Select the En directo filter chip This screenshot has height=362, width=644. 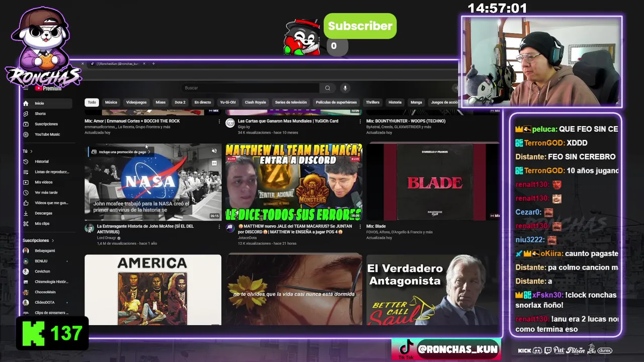tap(203, 103)
